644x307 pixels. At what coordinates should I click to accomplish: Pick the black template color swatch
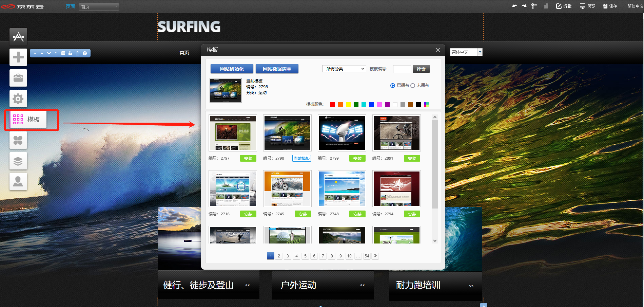click(x=418, y=105)
